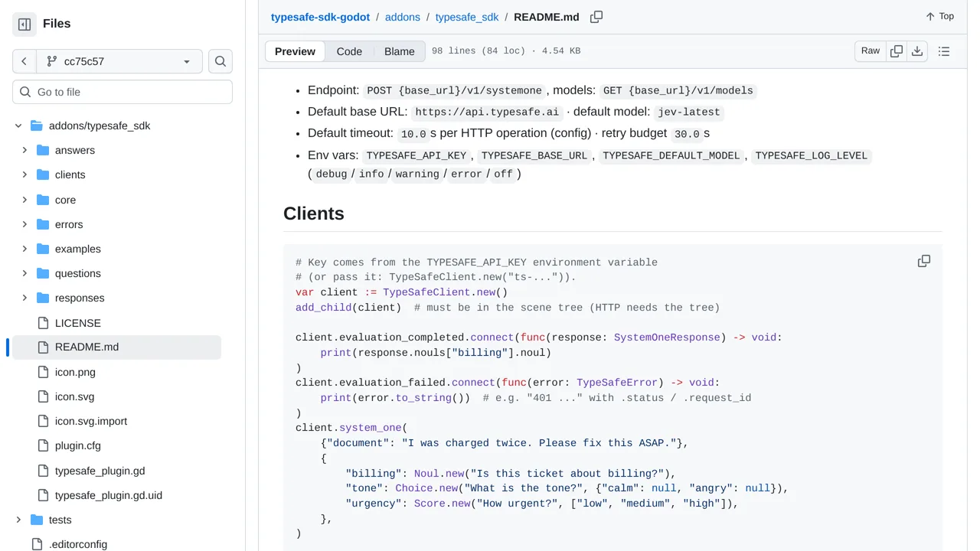Click the Raw button
Image resolution: width=980 pixels, height=551 pixels.
(x=871, y=51)
